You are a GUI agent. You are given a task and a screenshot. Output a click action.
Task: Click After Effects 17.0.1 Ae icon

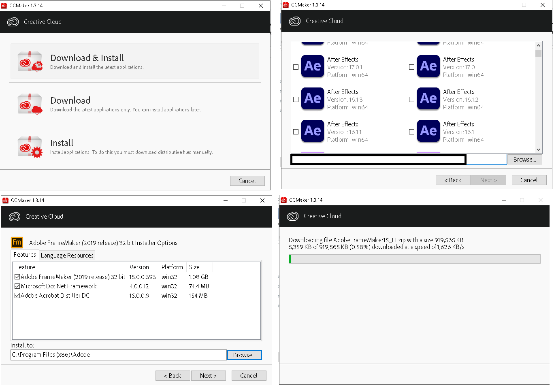coord(313,66)
